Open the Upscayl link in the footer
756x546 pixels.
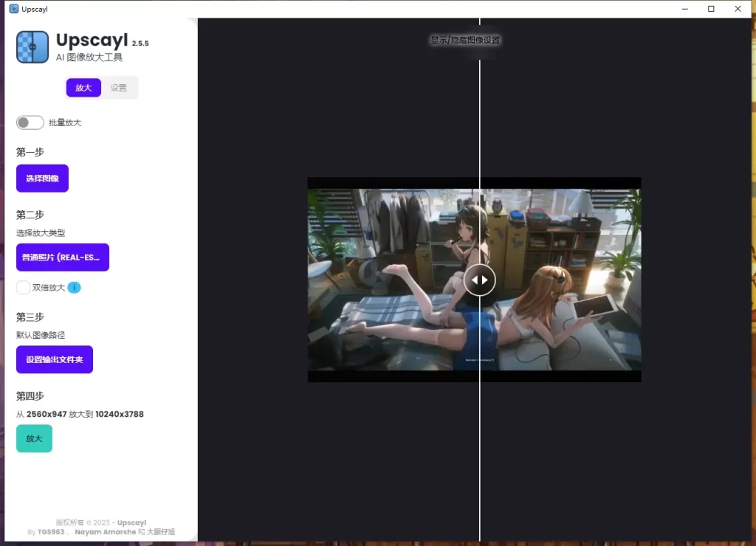(131, 522)
